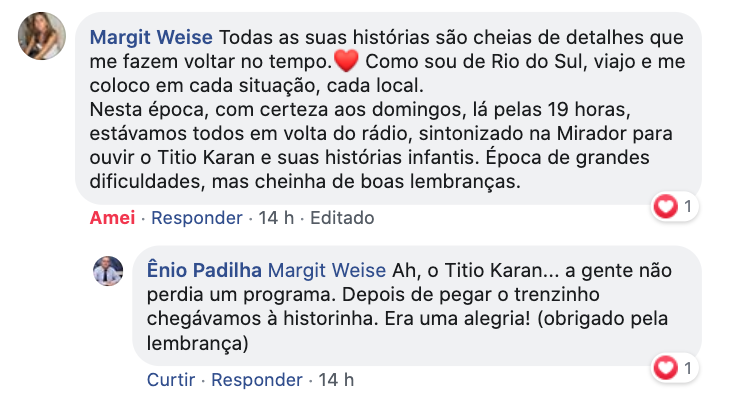The height and width of the screenshot is (404, 752).
Task: Click 'Responder' under Margit Weise's comment
Action: (x=196, y=218)
